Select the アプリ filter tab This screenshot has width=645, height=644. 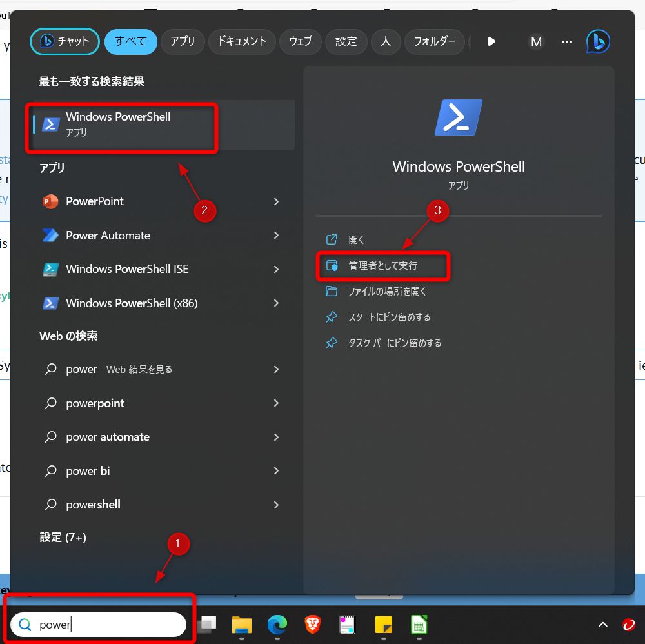point(183,41)
